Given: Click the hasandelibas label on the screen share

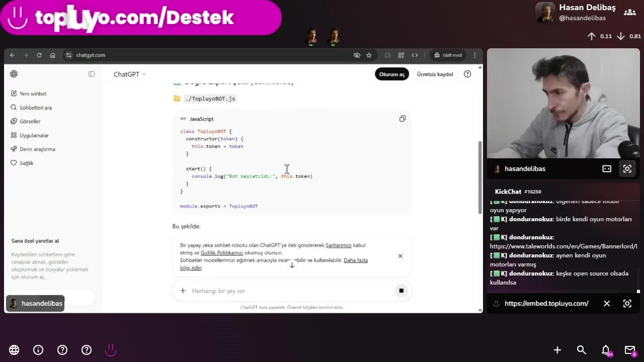Looking at the screenshot, I should tap(35, 304).
